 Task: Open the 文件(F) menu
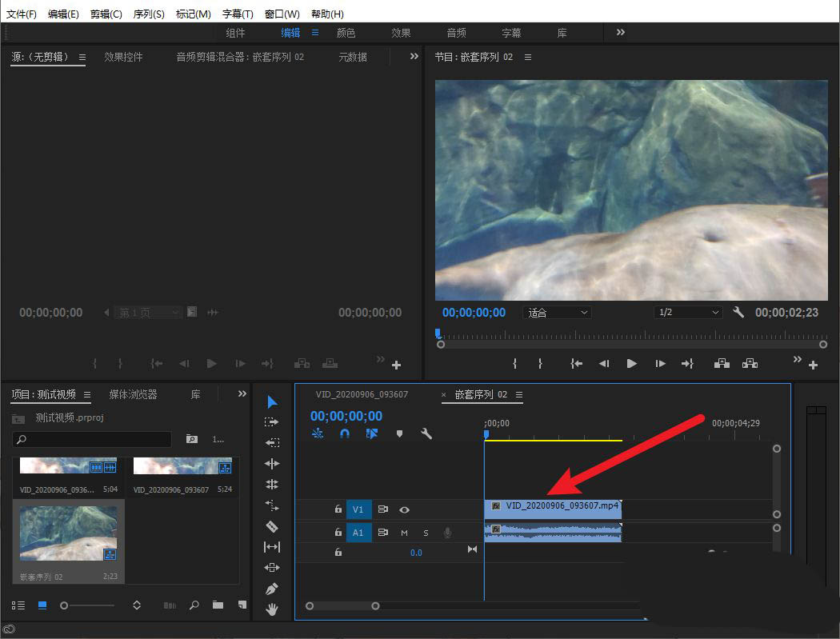pyautogui.click(x=21, y=14)
